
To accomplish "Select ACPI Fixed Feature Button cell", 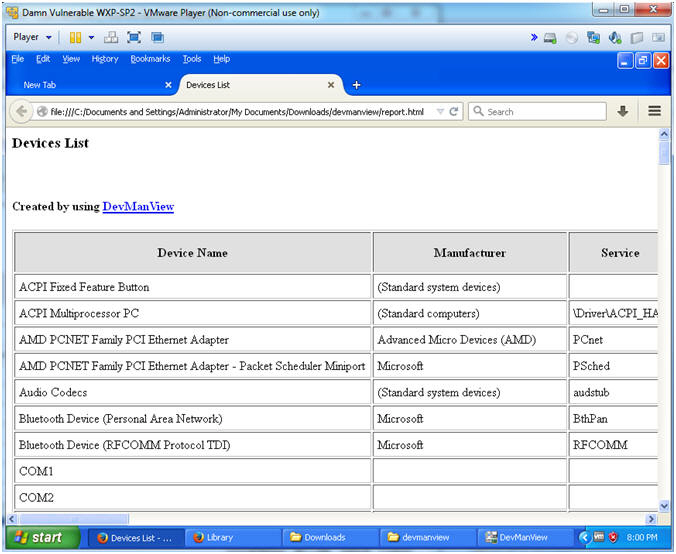I will pyautogui.click(x=192, y=287).
